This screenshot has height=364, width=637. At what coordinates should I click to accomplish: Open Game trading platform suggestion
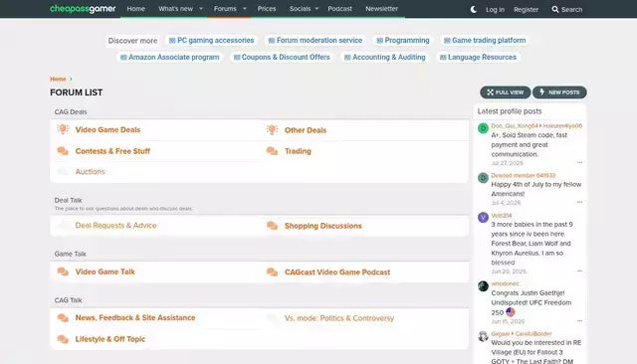[485, 40]
